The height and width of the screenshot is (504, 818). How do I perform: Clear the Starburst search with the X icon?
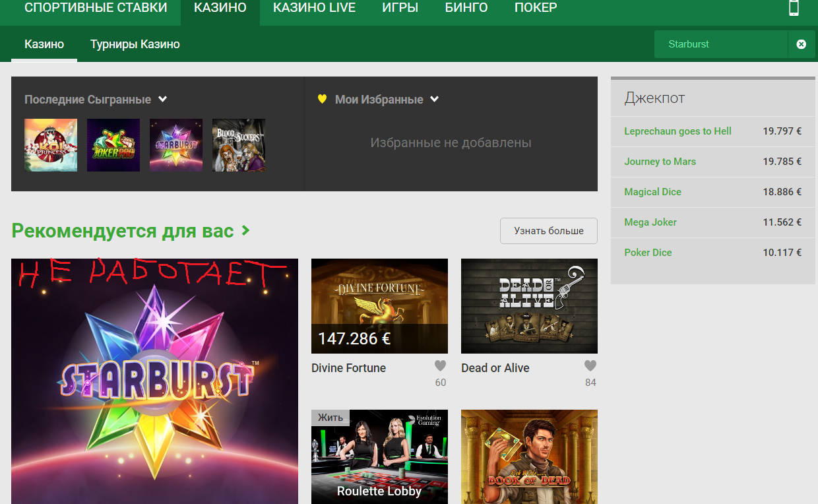[x=801, y=44]
